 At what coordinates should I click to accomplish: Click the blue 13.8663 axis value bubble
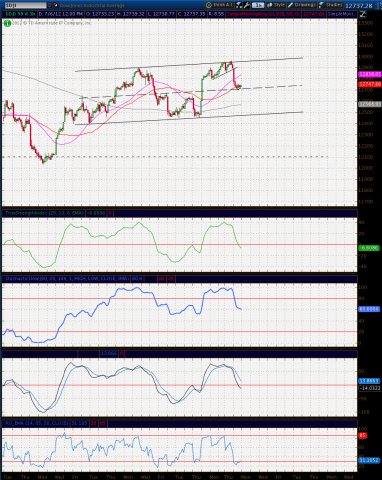tap(369, 381)
